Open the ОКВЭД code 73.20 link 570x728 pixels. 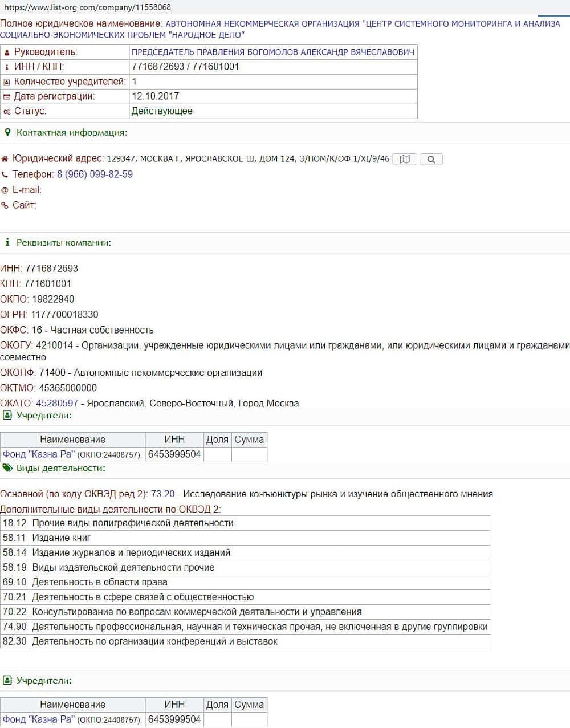[x=163, y=494]
